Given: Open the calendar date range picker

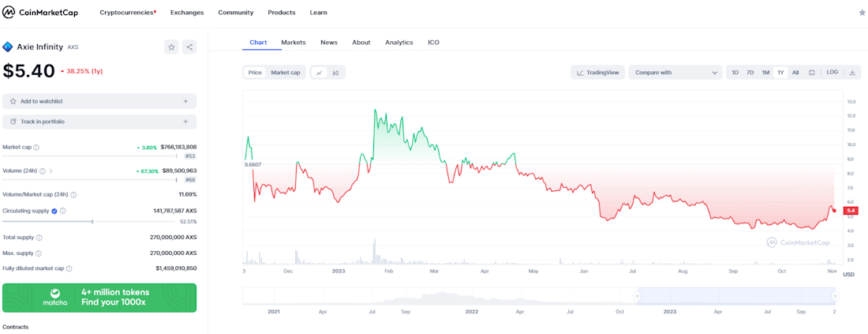Looking at the screenshot, I should click(x=811, y=73).
